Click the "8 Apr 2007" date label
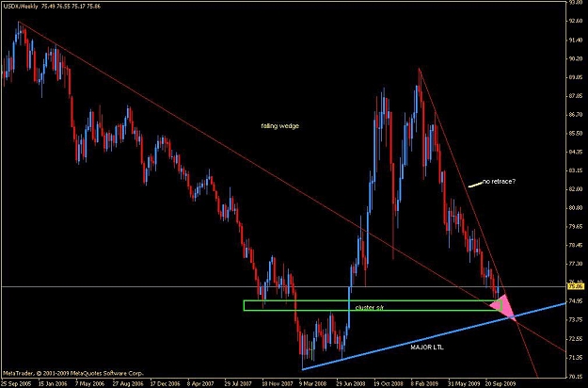The width and height of the screenshot is (588, 388). (202, 384)
